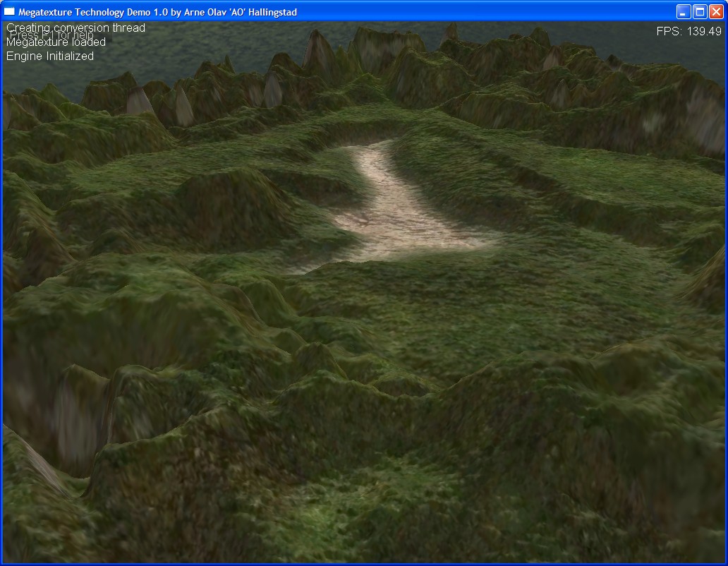Click the pointed rock peak on the upper ridge
728x566 pixels.
pyautogui.click(x=319, y=48)
